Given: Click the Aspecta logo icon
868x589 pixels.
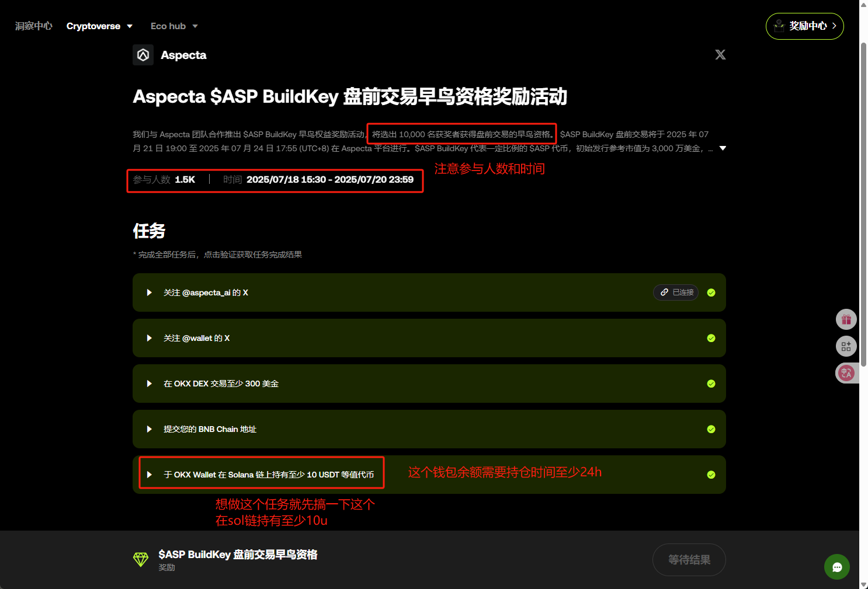Looking at the screenshot, I should [143, 55].
